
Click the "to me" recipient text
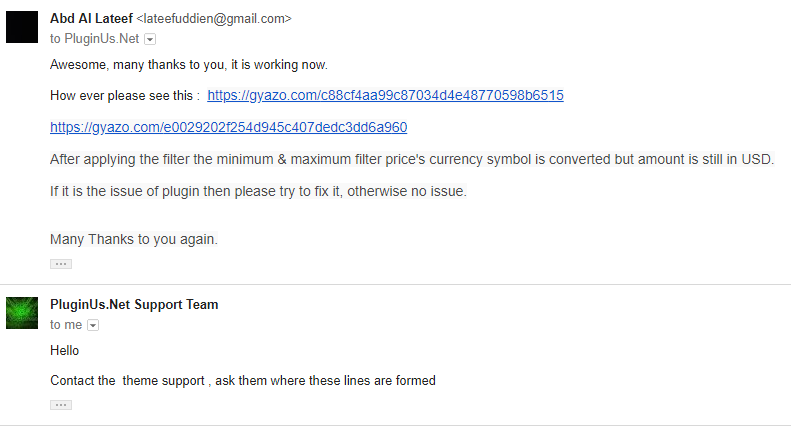coord(66,325)
